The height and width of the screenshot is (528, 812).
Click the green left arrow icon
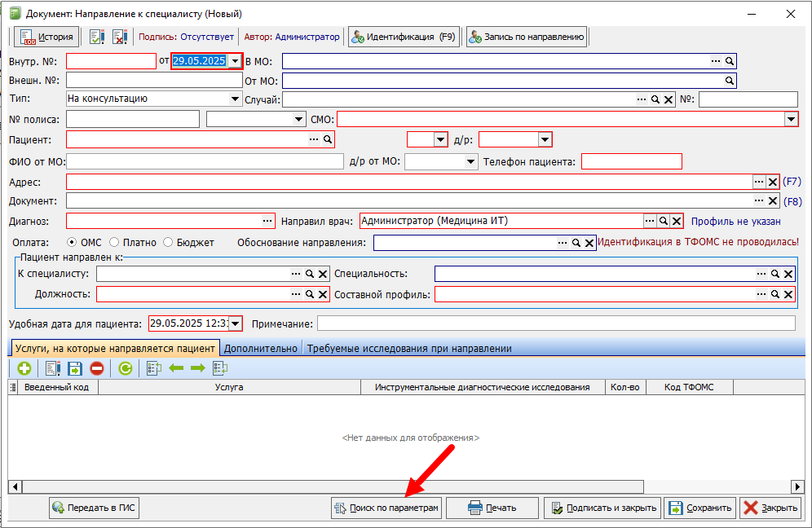click(176, 368)
